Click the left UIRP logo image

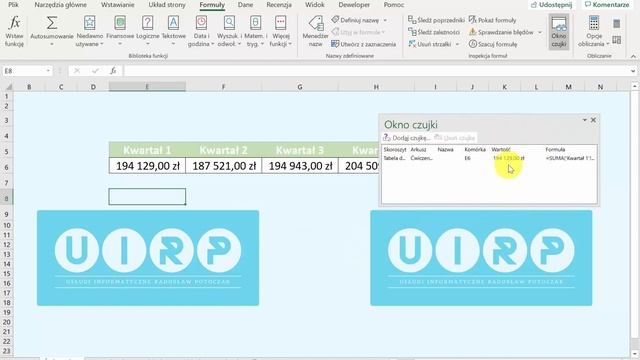[148, 258]
